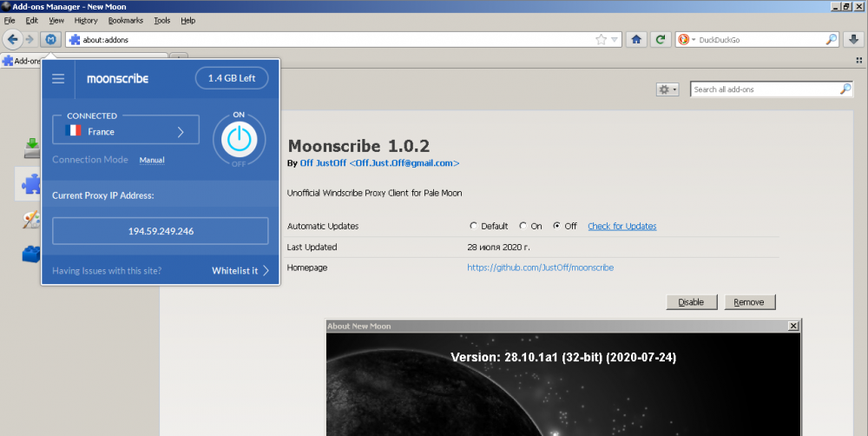Toggle the VPN power button off
This screenshot has height=436, width=868.
coord(239,139)
